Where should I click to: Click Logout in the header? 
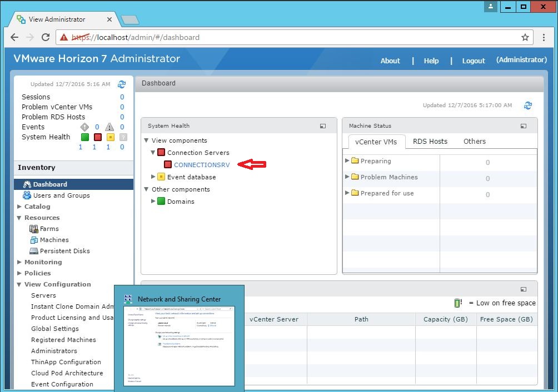474,61
